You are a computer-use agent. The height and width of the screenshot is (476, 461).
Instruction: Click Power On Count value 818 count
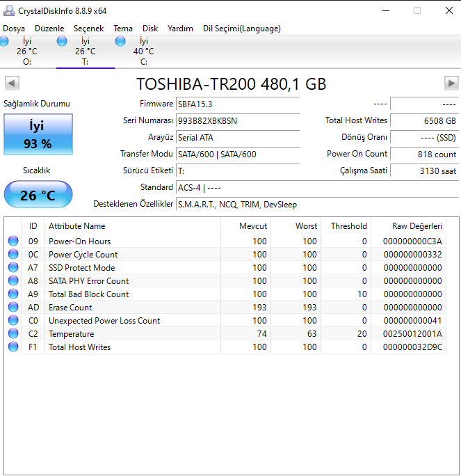click(x=424, y=154)
